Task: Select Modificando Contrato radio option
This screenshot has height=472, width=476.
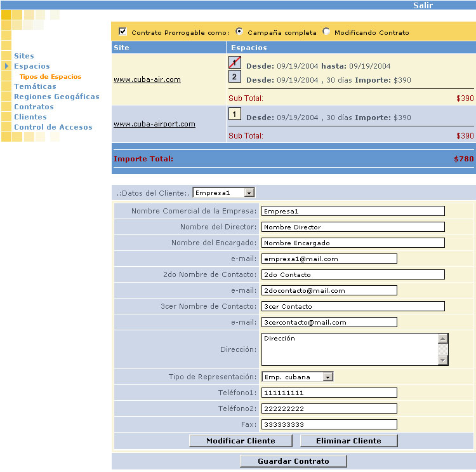Action: click(x=326, y=31)
